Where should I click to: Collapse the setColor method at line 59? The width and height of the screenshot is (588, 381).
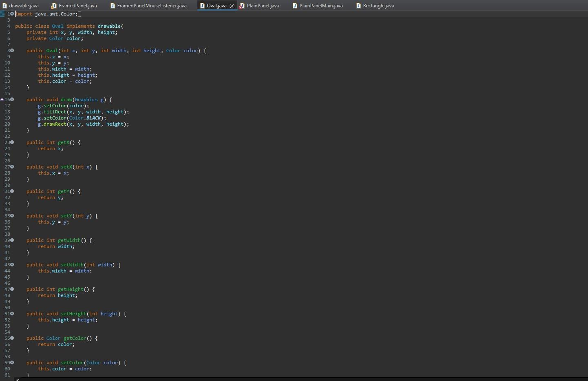click(12, 363)
